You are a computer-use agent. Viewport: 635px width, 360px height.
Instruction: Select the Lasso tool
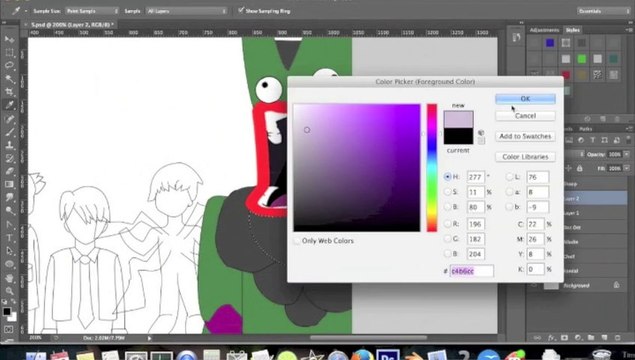(x=9, y=65)
